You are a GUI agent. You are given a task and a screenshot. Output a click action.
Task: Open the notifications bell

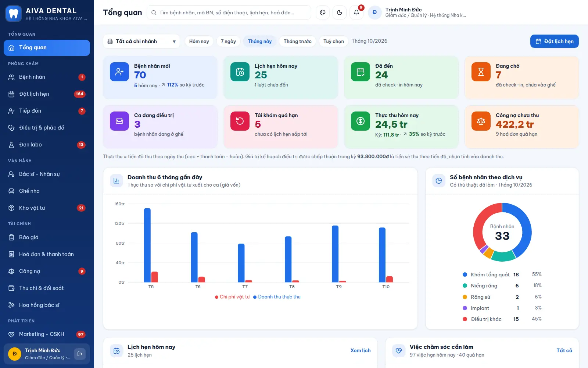coord(356,13)
